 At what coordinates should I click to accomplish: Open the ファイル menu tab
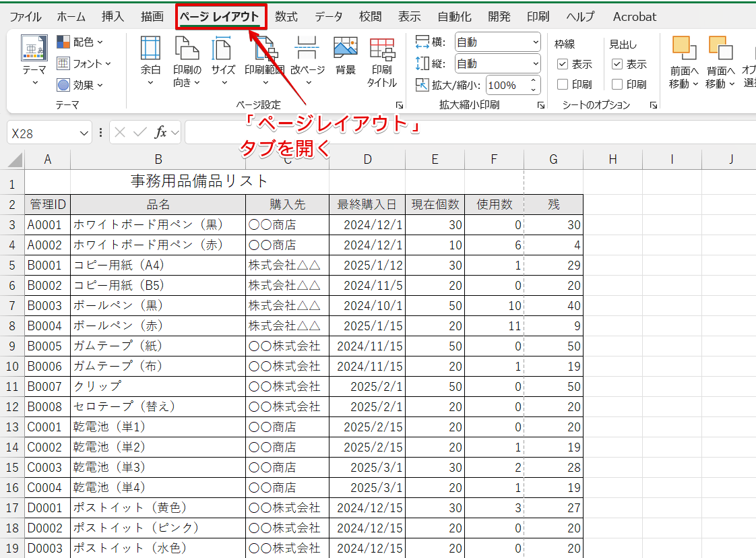pos(25,17)
